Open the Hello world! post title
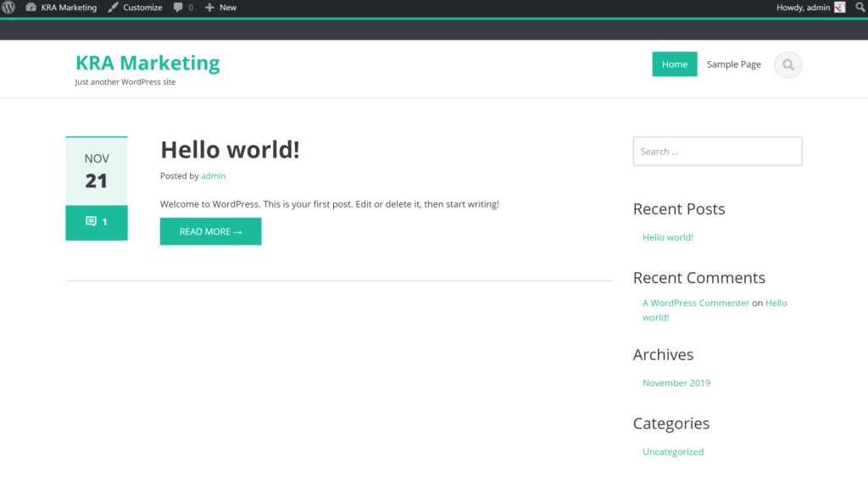Screen dimensions: 868x477 tap(230, 149)
